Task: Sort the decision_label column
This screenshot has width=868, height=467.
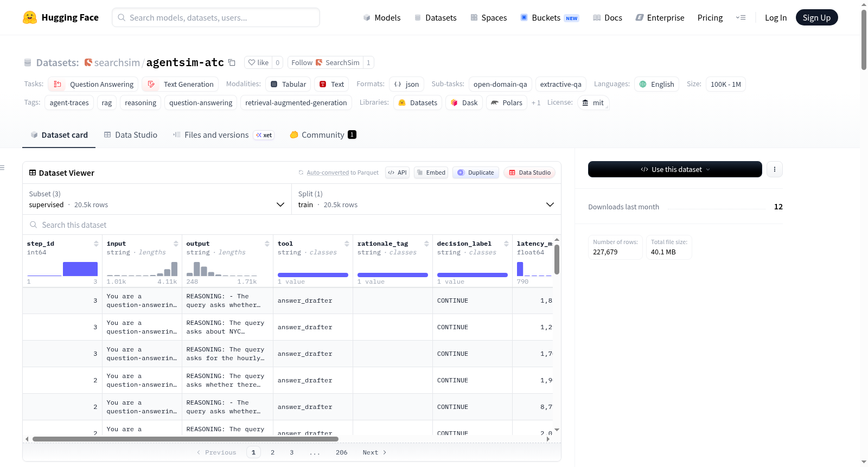Action: click(x=506, y=244)
